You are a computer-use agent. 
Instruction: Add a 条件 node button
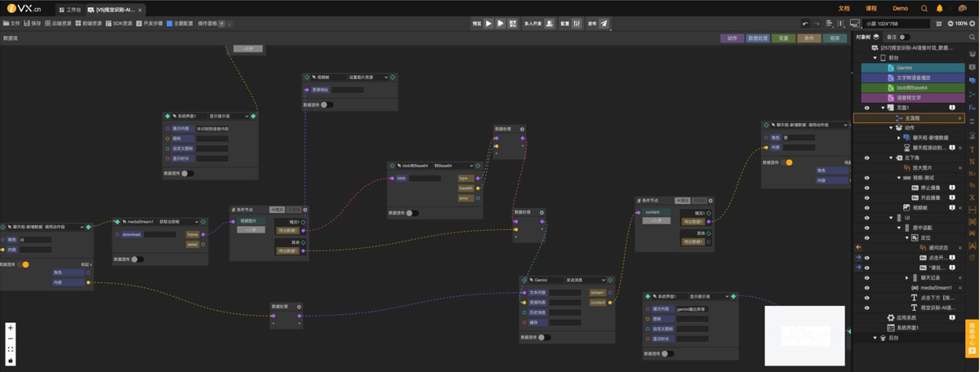tap(809, 38)
